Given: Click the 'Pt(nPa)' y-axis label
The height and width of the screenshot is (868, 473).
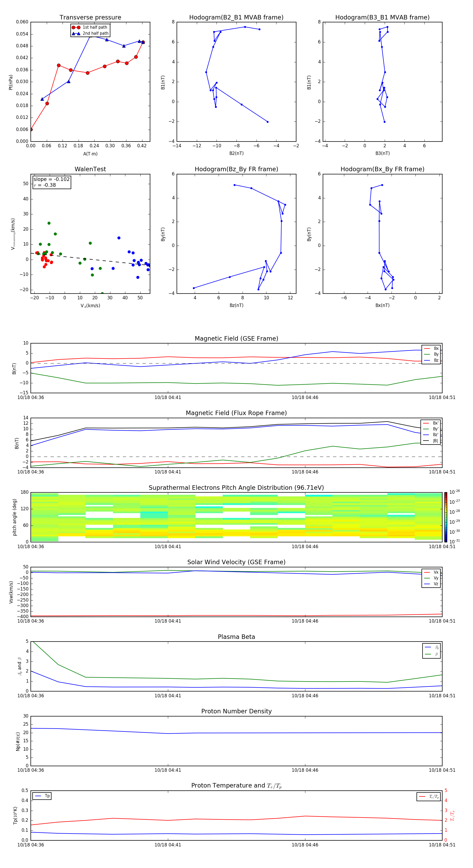Looking at the screenshot, I should pyautogui.click(x=11, y=82).
